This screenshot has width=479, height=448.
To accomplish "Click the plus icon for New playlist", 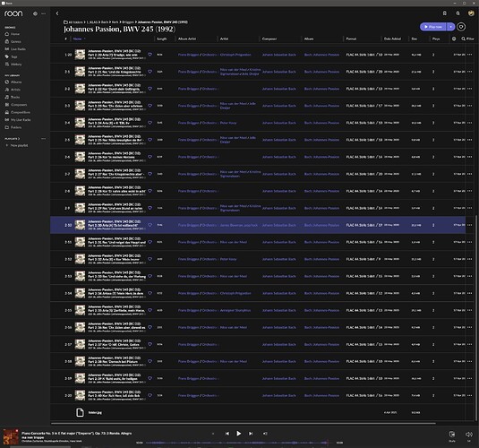I will (7, 145).
